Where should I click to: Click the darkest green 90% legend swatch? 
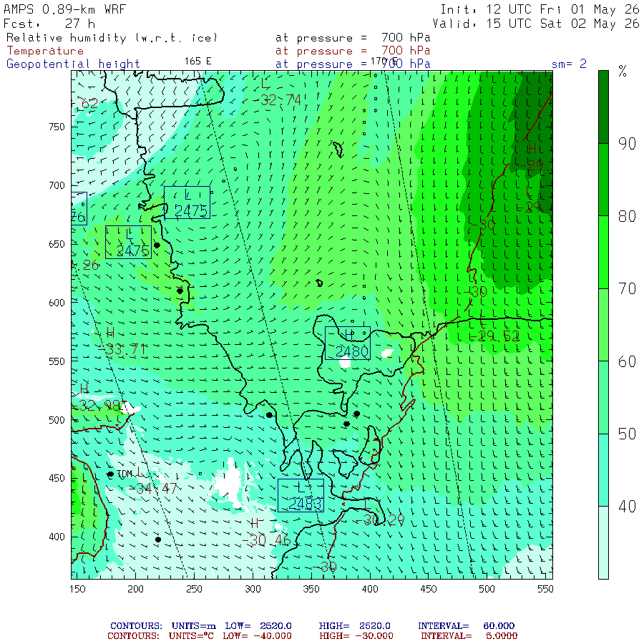pyautogui.click(x=603, y=107)
